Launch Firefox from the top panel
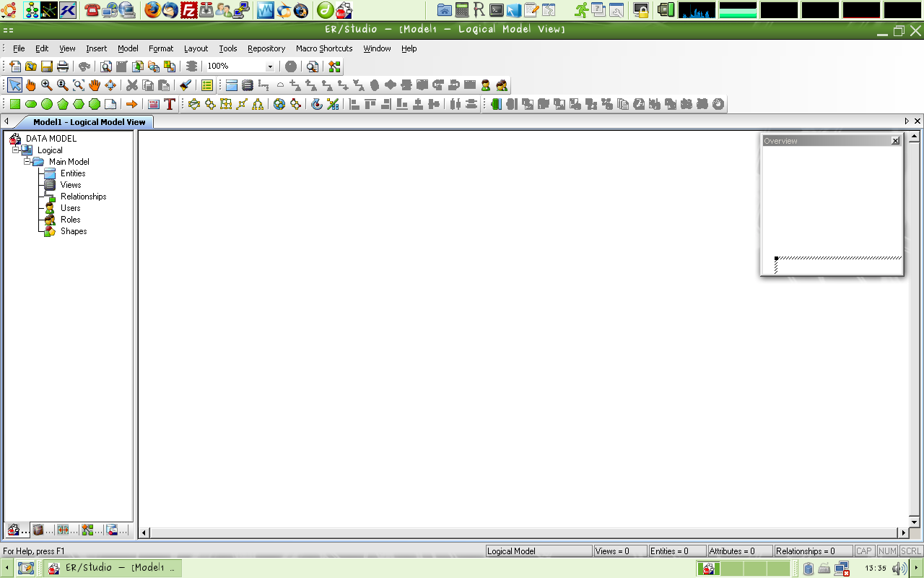 (x=152, y=9)
